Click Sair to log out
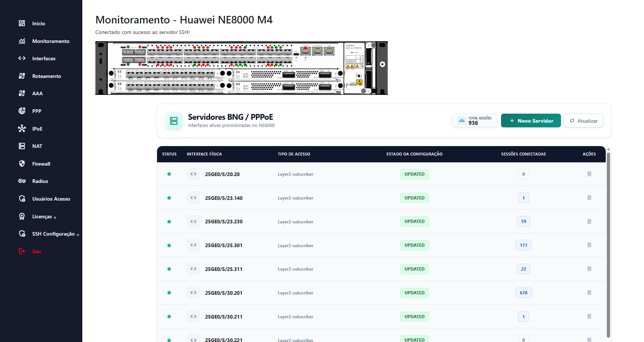The image size is (644, 342). coord(36,251)
